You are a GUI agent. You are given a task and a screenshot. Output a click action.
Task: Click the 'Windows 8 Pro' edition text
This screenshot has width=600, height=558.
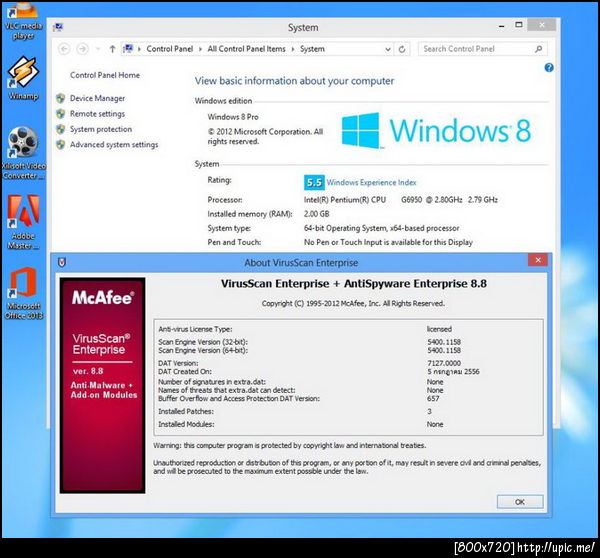(x=233, y=117)
